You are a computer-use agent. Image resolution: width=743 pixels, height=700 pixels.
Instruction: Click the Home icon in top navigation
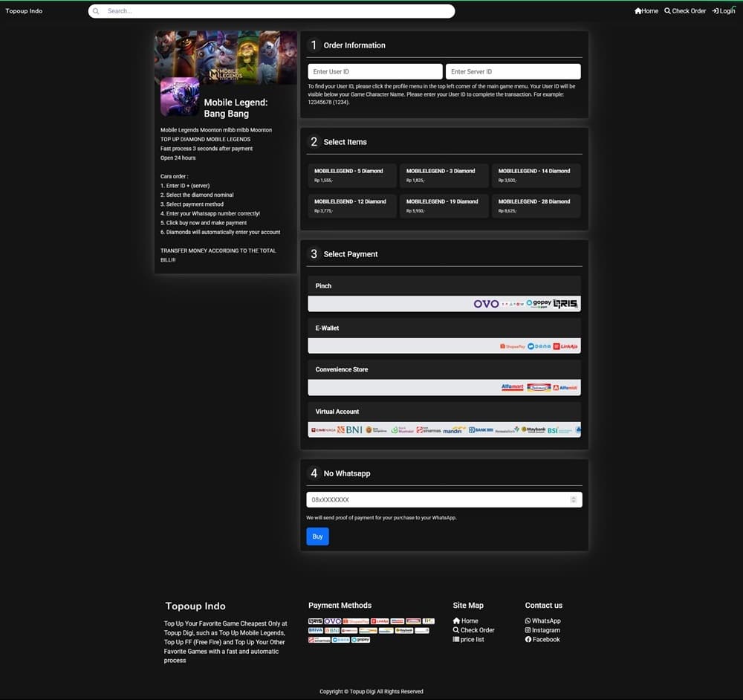pos(638,11)
